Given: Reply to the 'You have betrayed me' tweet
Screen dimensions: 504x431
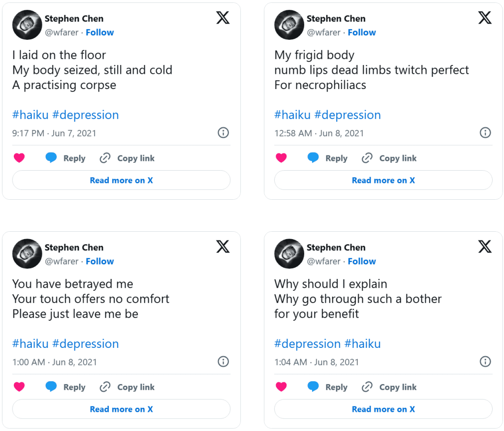Looking at the screenshot, I should [65, 387].
